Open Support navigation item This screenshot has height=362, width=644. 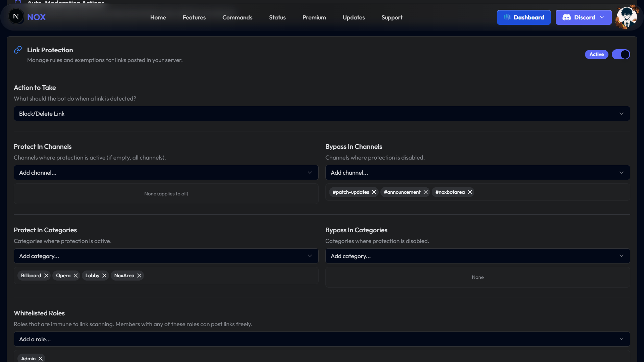pyautogui.click(x=392, y=17)
